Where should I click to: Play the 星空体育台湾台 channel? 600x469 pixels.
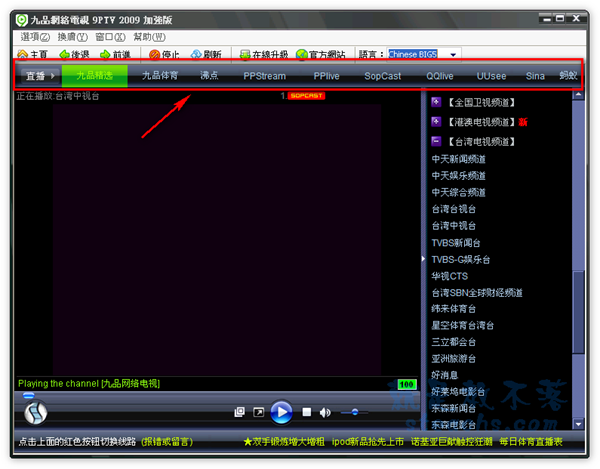462,326
